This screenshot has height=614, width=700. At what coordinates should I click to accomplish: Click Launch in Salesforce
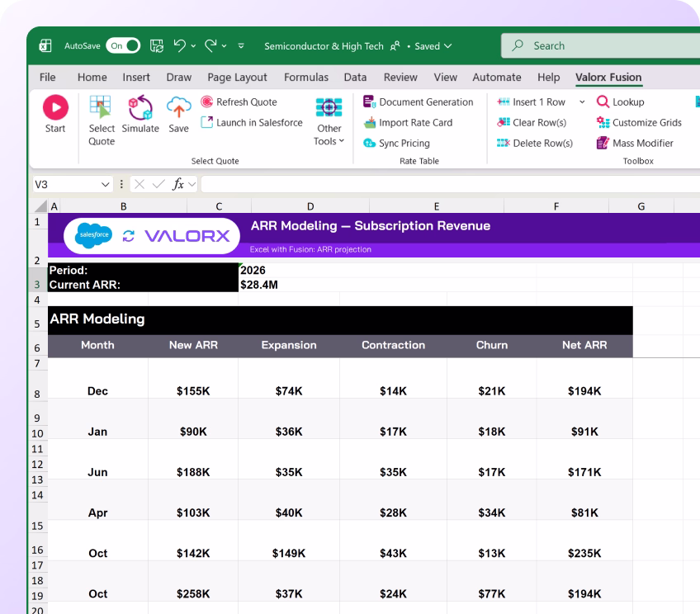pyautogui.click(x=252, y=123)
